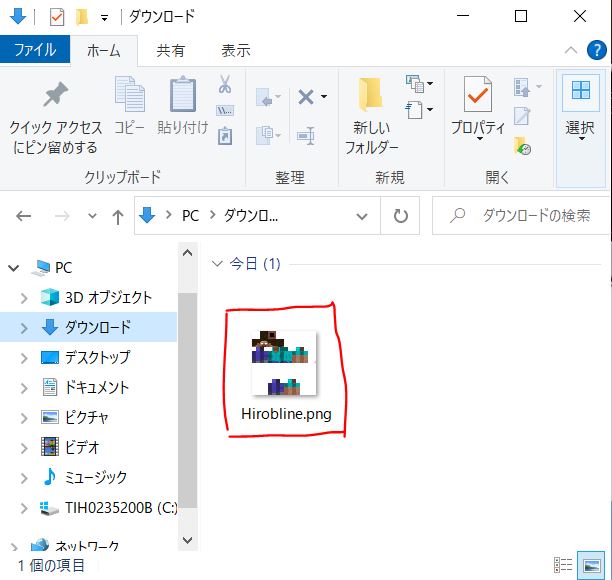This screenshot has width=612, height=580.
Task: Click the Copy path icon
Action: click(225, 111)
